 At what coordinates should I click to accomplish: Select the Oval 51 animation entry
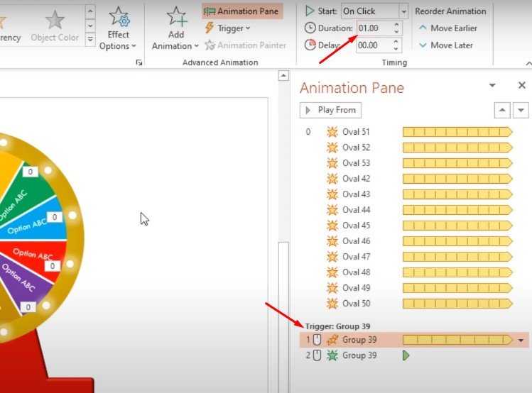pos(414,132)
